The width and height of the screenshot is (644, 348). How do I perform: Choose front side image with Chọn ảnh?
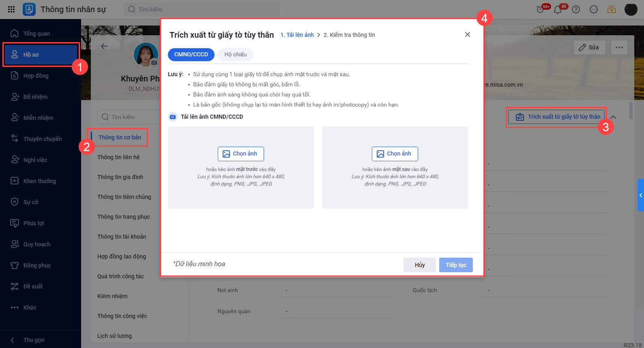click(x=241, y=154)
